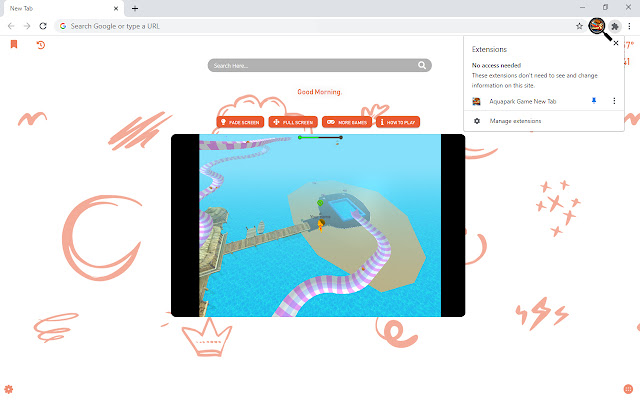The height and width of the screenshot is (400, 640).
Task: Click the Chrome address bar
Action: [320, 26]
